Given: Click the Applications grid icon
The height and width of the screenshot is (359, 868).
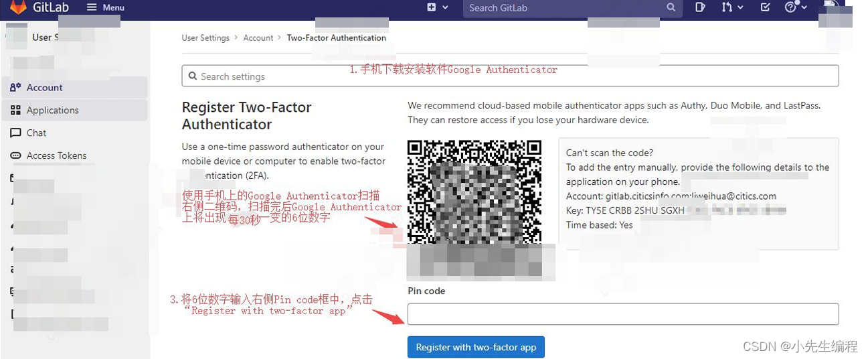Looking at the screenshot, I should pos(15,111).
